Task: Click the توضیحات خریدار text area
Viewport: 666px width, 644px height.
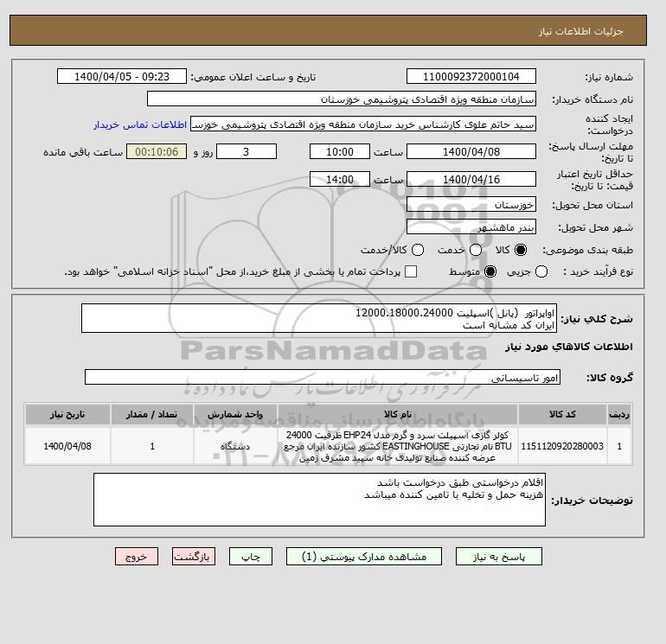Action: coord(319,500)
